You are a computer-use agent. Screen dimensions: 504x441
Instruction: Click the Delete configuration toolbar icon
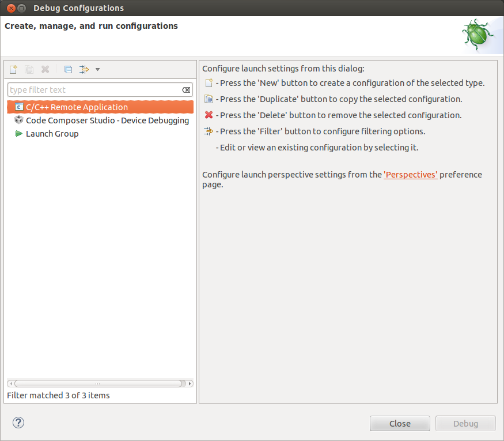click(45, 69)
